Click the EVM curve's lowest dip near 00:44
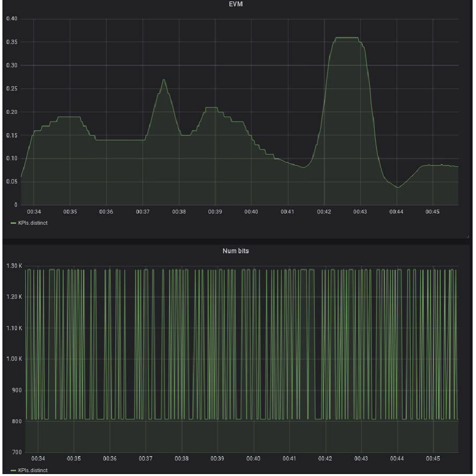The image size is (476, 476). click(x=398, y=187)
